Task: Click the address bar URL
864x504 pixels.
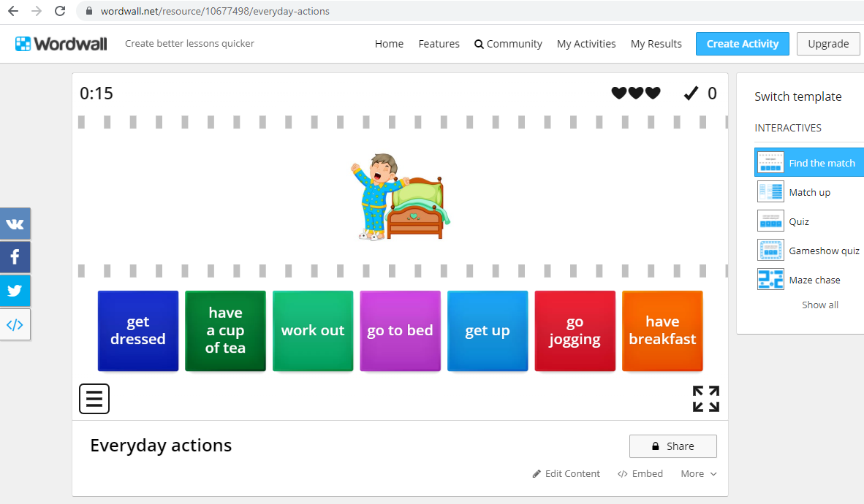Action: click(x=215, y=11)
